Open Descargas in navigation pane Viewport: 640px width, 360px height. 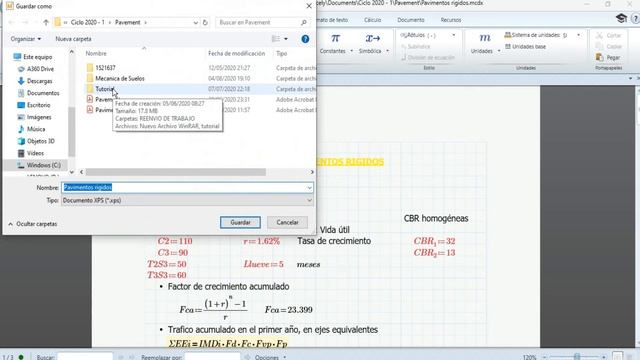40,81
